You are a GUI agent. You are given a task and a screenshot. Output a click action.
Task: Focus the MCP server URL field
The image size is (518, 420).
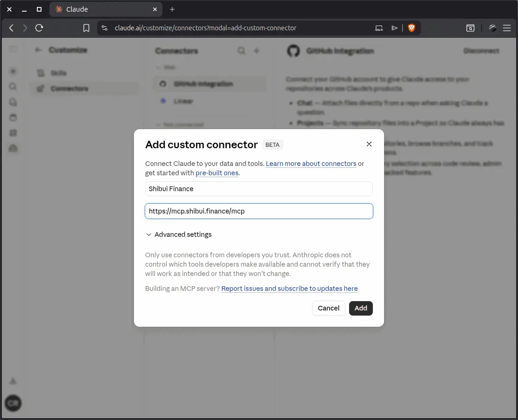point(259,211)
